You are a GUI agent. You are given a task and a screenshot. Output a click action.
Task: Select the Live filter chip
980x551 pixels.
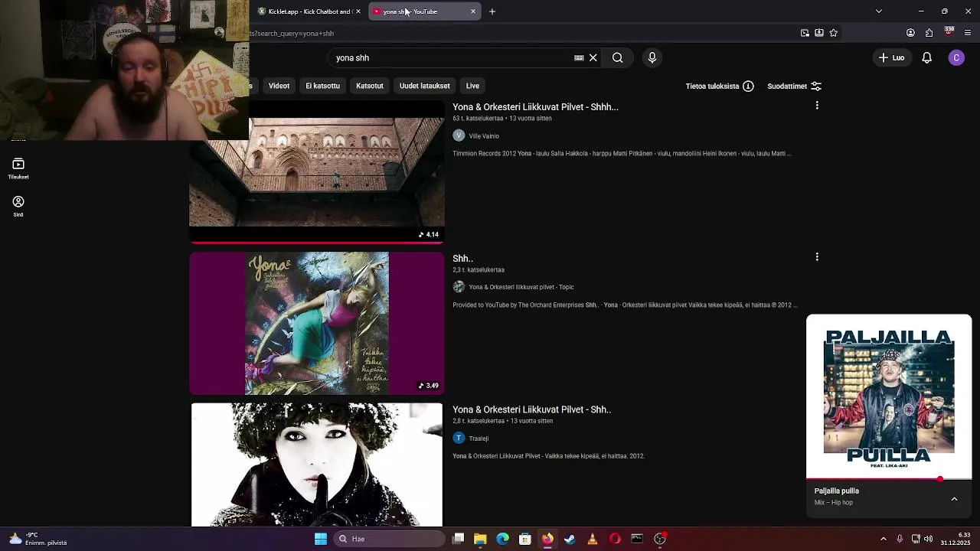click(x=472, y=86)
